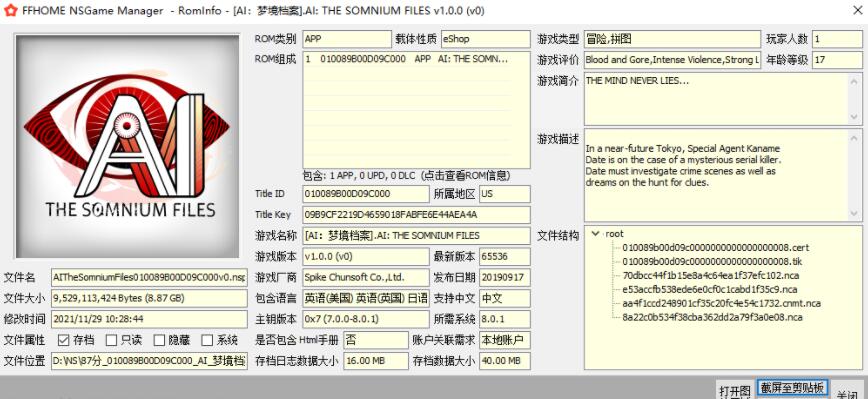
Task: Select 70dbcc44f1b15e8a4c64ea1f37efc102.nca in tree
Action: tap(711, 275)
